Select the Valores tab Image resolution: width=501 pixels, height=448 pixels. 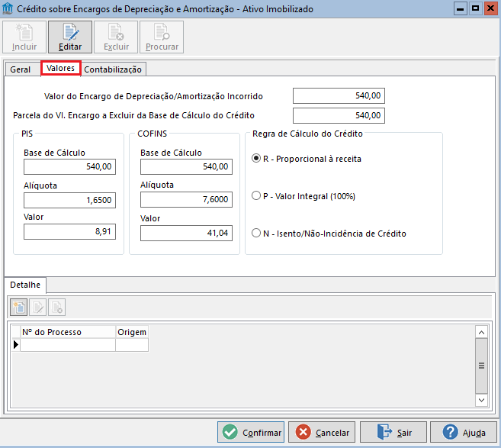click(61, 68)
